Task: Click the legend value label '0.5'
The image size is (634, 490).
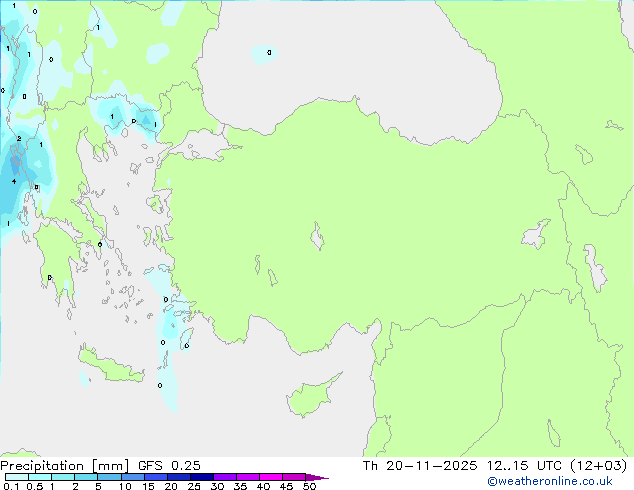Action: [35, 486]
